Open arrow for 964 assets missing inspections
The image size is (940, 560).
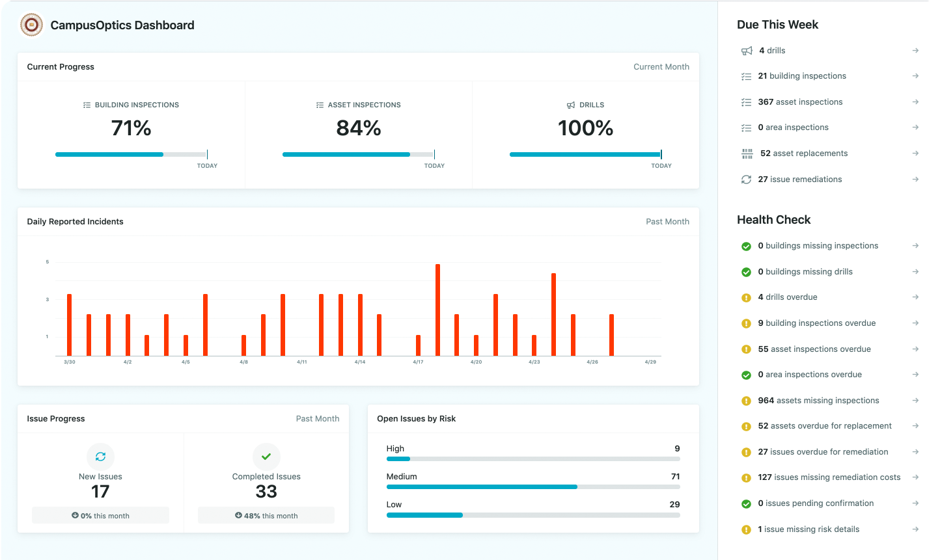tap(915, 401)
